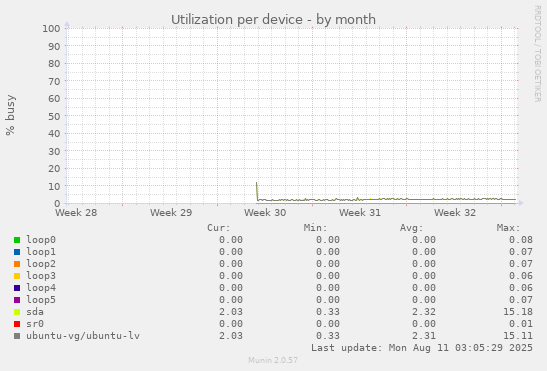Select the loop0 device label
Image resolution: width=547 pixels, height=371 pixels.
click(x=41, y=240)
